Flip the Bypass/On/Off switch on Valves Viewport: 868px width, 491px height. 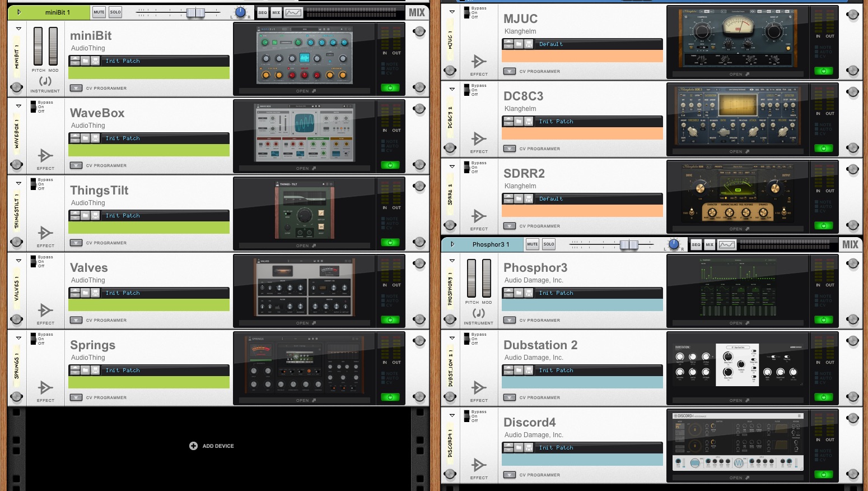point(33,262)
